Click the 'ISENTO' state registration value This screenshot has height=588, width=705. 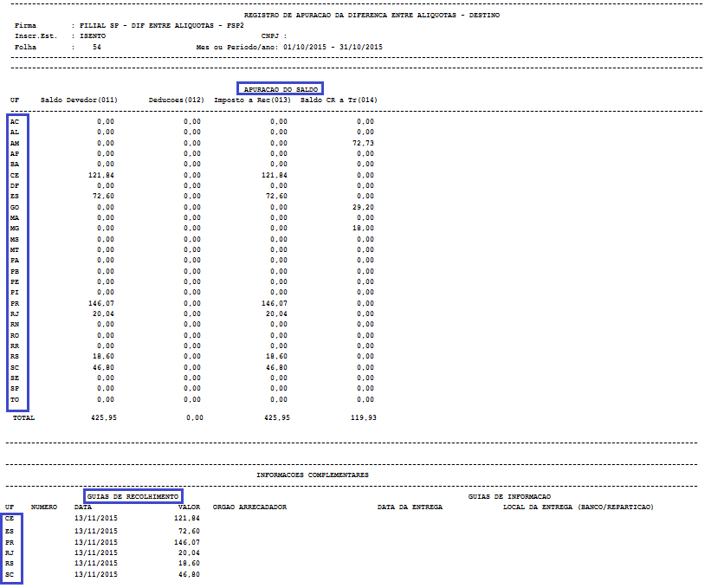[93, 36]
